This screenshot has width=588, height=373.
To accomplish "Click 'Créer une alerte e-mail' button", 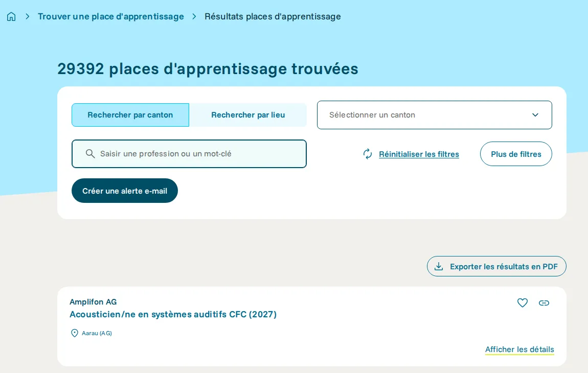I will (124, 191).
